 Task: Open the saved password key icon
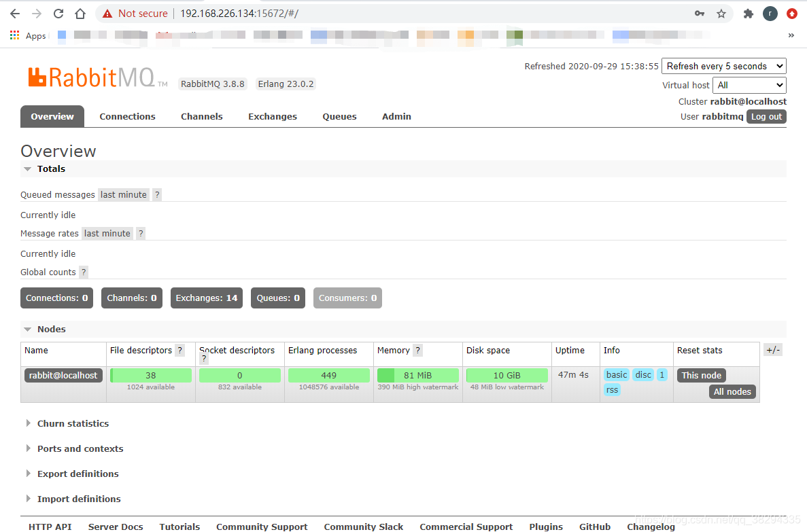(700, 14)
